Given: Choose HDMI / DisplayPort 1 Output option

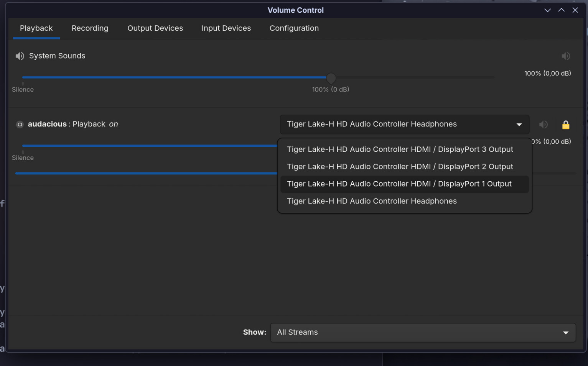Looking at the screenshot, I should click(399, 184).
